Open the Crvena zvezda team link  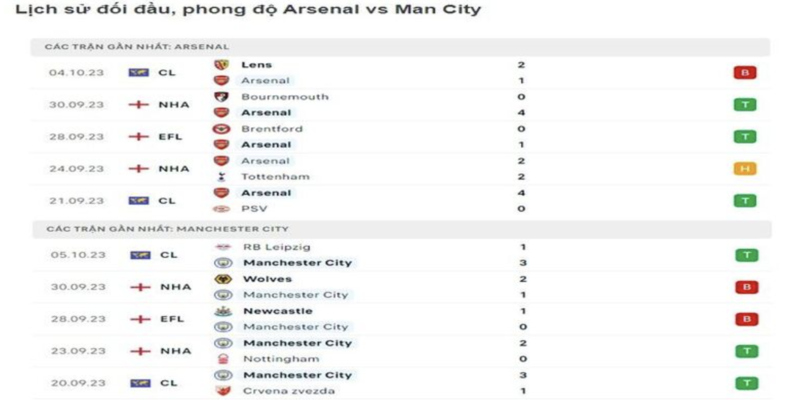tap(288, 391)
